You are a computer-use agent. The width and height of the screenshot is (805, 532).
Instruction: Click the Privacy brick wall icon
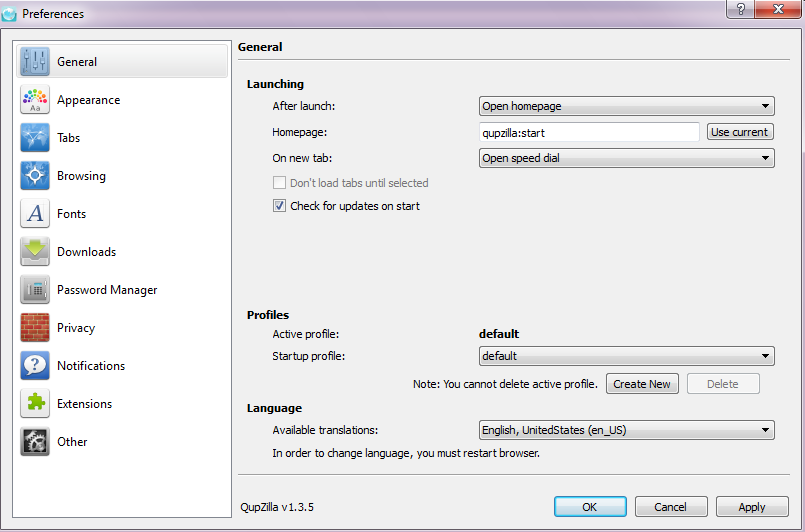35,328
